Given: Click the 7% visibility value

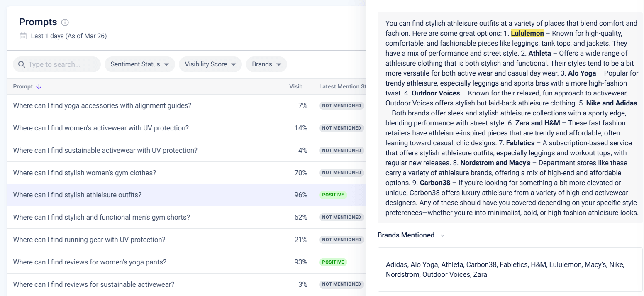Looking at the screenshot, I should pos(302,105).
